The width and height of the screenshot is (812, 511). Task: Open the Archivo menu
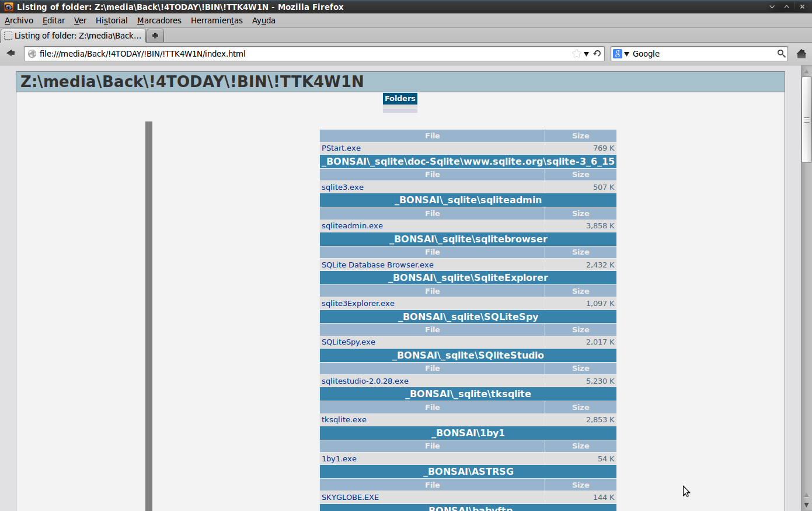[x=19, y=20]
